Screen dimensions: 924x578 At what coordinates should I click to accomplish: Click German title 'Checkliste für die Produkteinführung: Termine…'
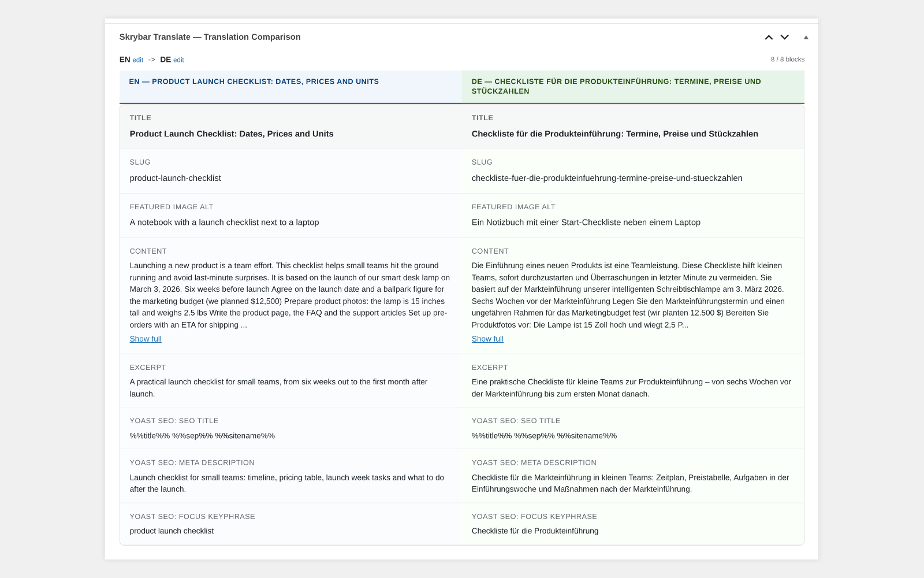click(614, 134)
